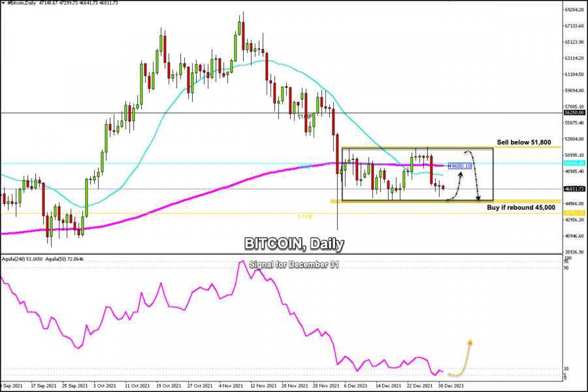Click the 28 Nov 2021 date label
The image size is (588, 392).
pyautogui.click(x=325, y=385)
